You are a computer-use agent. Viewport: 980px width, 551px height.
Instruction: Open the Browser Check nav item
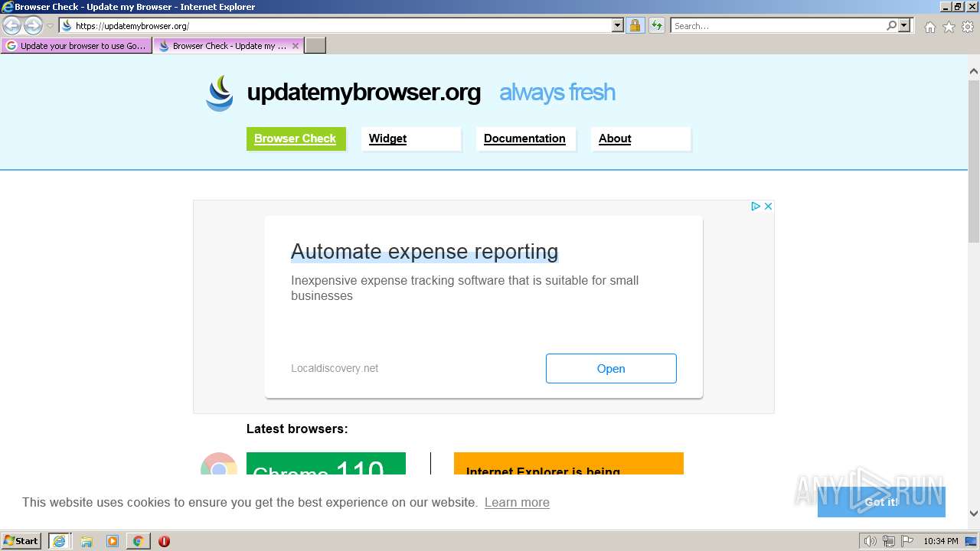pos(296,139)
